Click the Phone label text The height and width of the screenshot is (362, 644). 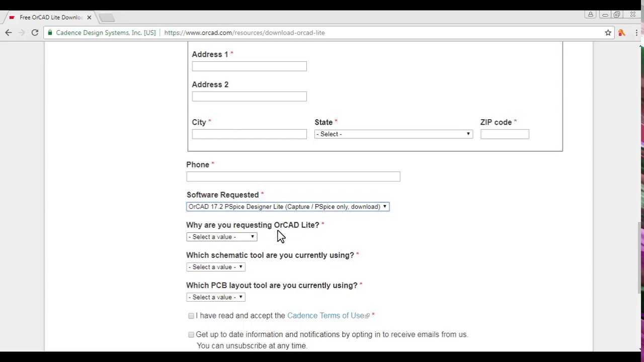[198, 165]
